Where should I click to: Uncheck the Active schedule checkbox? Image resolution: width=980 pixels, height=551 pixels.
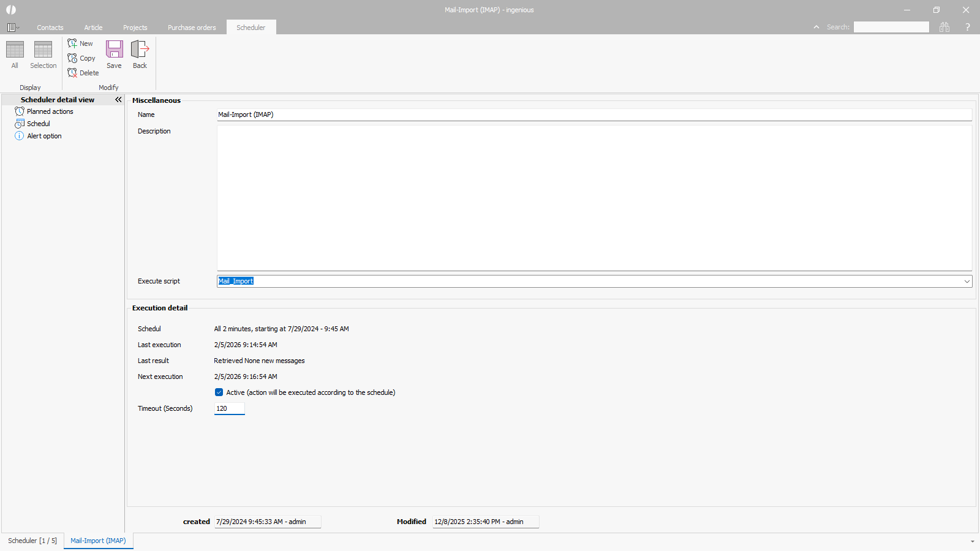(219, 392)
